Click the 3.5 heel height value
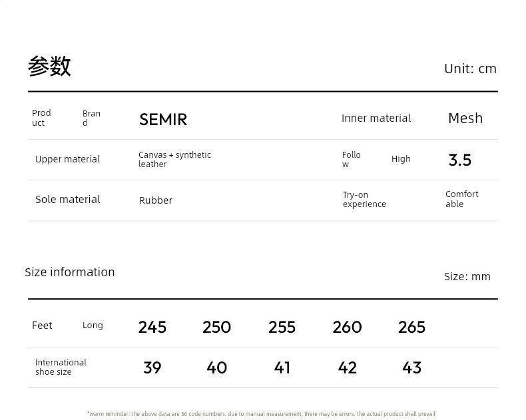526x420 pixels. click(x=459, y=160)
